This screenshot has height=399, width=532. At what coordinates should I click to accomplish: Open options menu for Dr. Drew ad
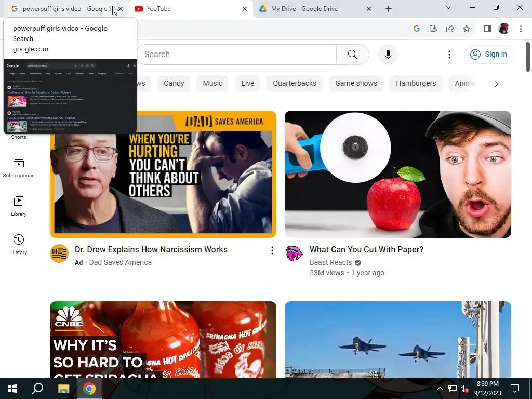coord(272,250)
